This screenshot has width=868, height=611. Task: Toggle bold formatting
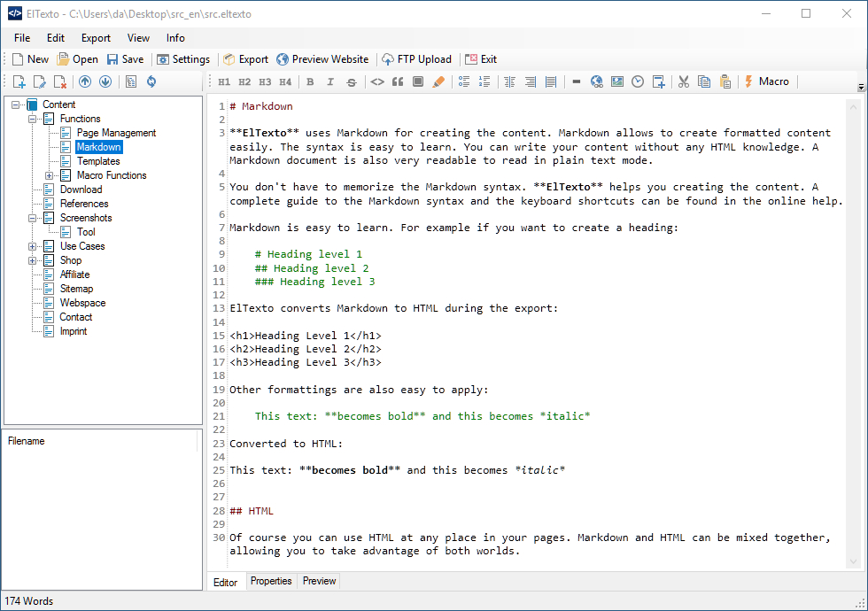pyautogui.click(x=310, y=82)
